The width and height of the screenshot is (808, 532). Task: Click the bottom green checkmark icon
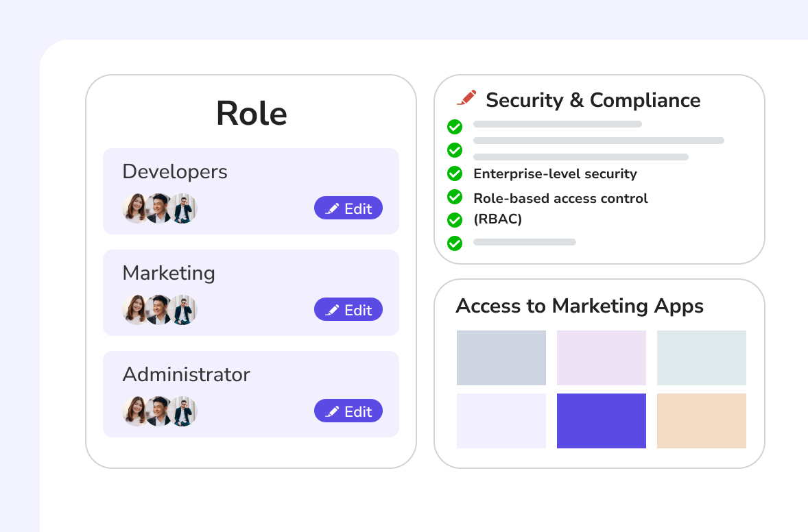coord(454,243)
